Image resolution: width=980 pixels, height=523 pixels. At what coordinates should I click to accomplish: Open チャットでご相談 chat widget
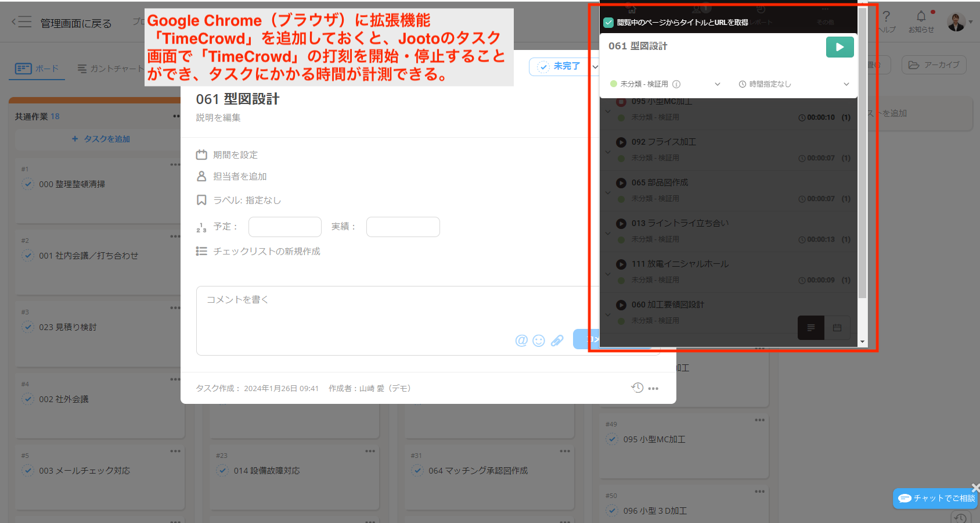(936, 498)
